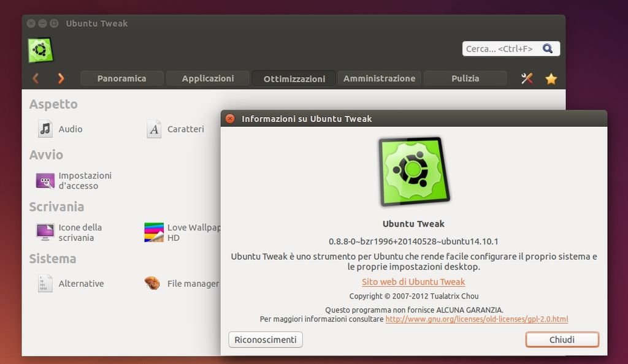Screen dimensions: 628x364
Task: Open the Audio settings icon
Action: tap(45, 129)
